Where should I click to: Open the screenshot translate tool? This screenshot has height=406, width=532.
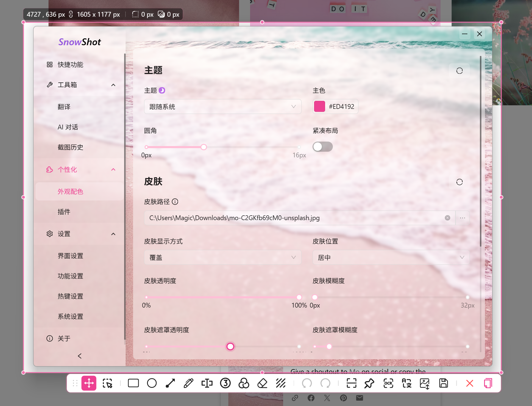click(x=406, y=383)
